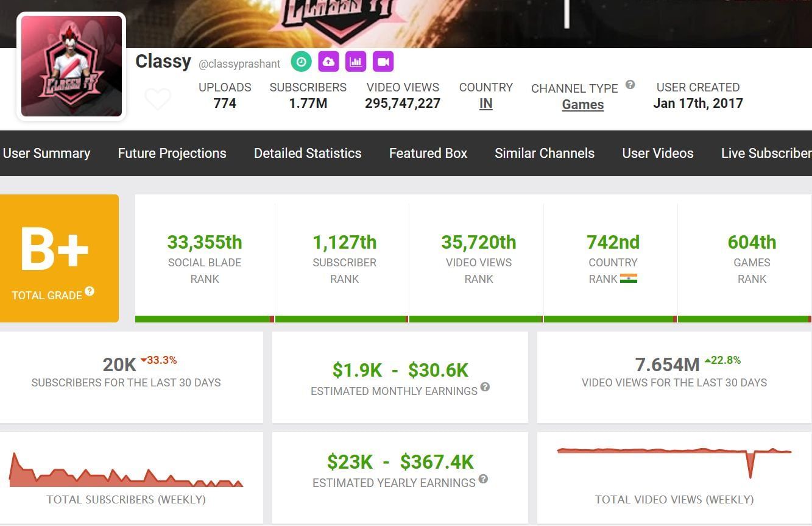This screenshot has width=812, height=526.
Task: Toggle the heart favorite icon for Classy
Action: [158, 99]
